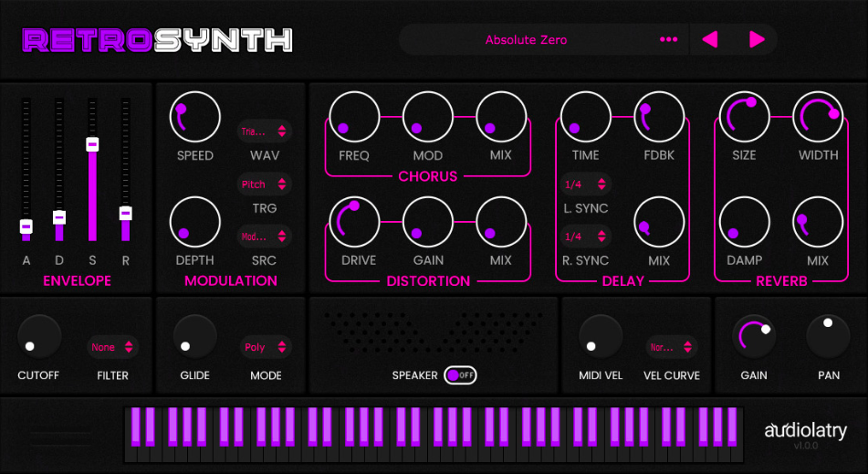
Task: Click the CHORUS section label
Action: click(428, 176)
